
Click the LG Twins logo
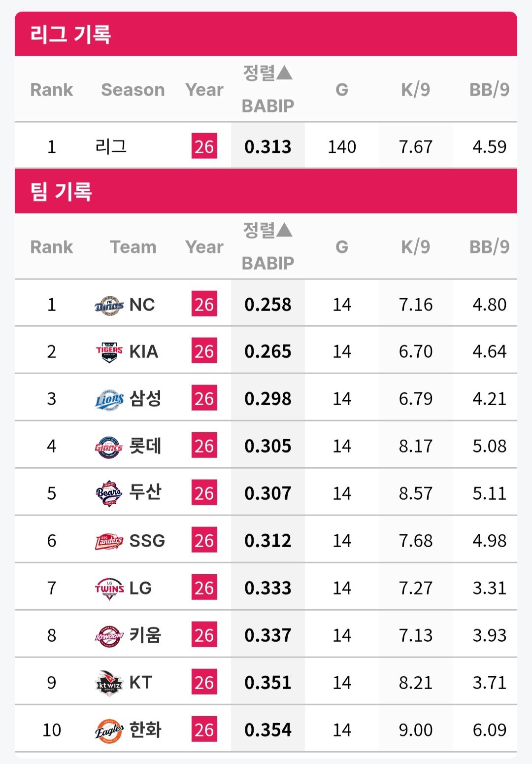click(x=109, y=588)
